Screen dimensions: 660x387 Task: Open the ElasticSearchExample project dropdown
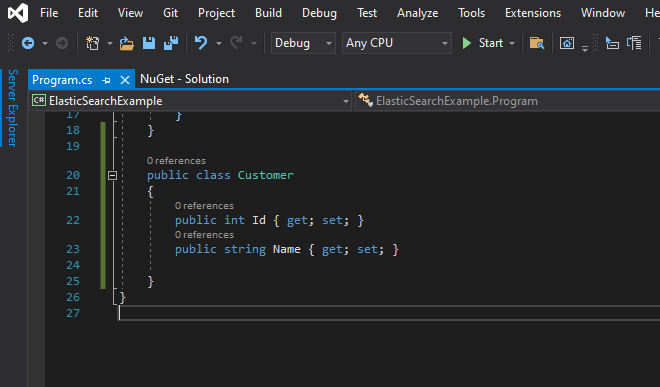190,101
